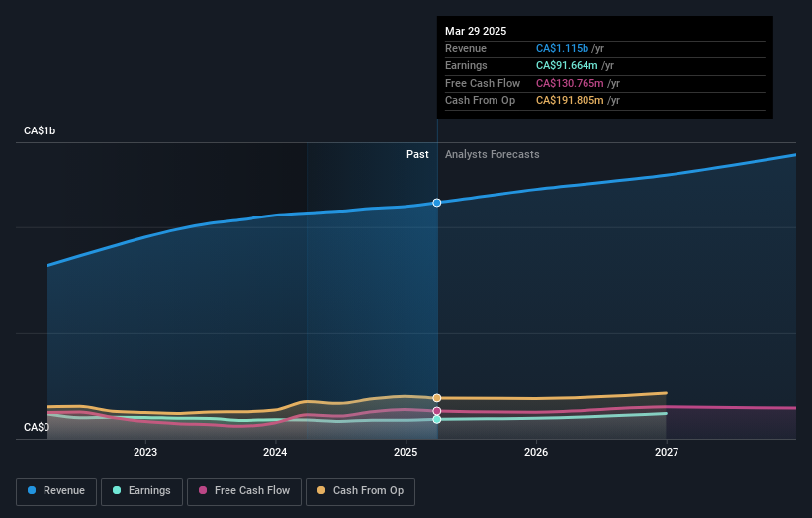Click the Revenue row label in tooltip
812x518 pixels.
(466, 48)
